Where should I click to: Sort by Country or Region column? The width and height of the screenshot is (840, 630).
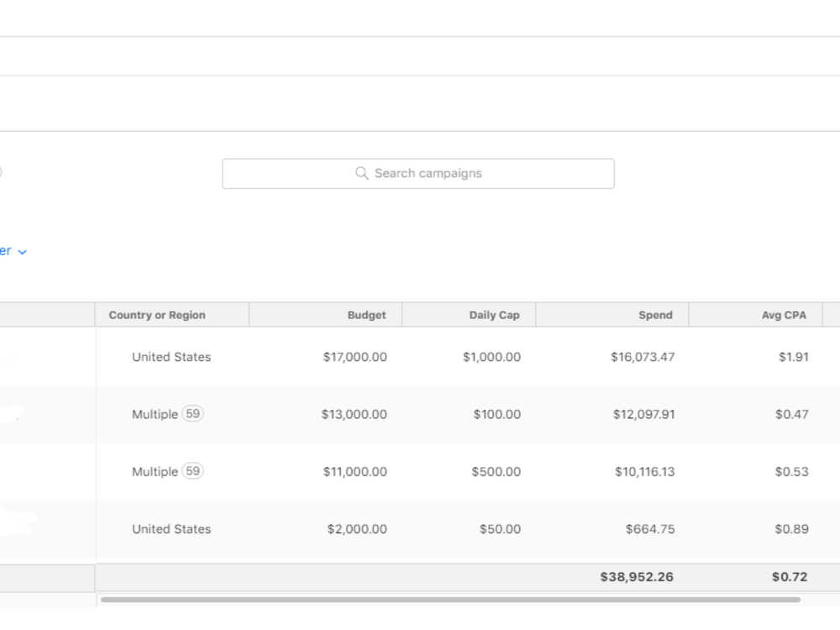(x=157, y=315)
